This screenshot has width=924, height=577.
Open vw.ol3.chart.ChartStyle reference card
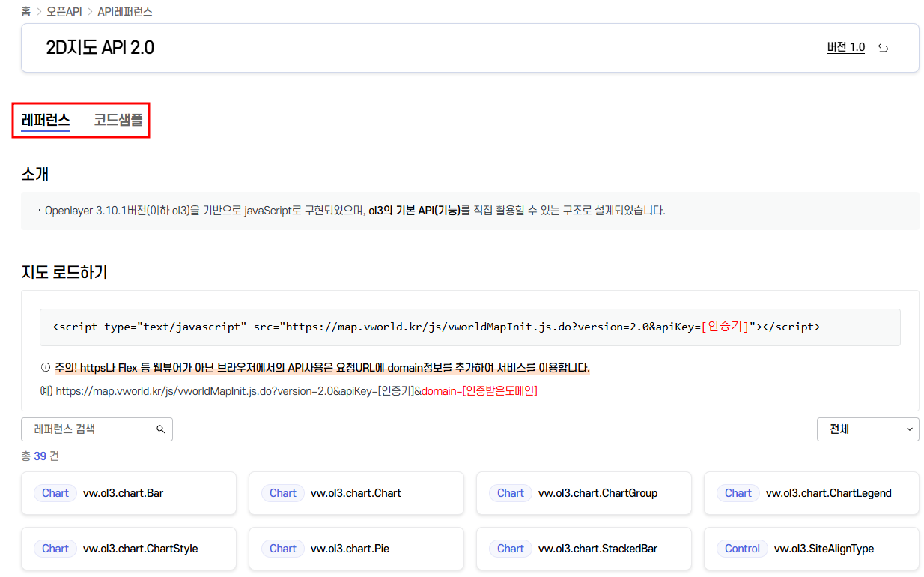[129, 549]
